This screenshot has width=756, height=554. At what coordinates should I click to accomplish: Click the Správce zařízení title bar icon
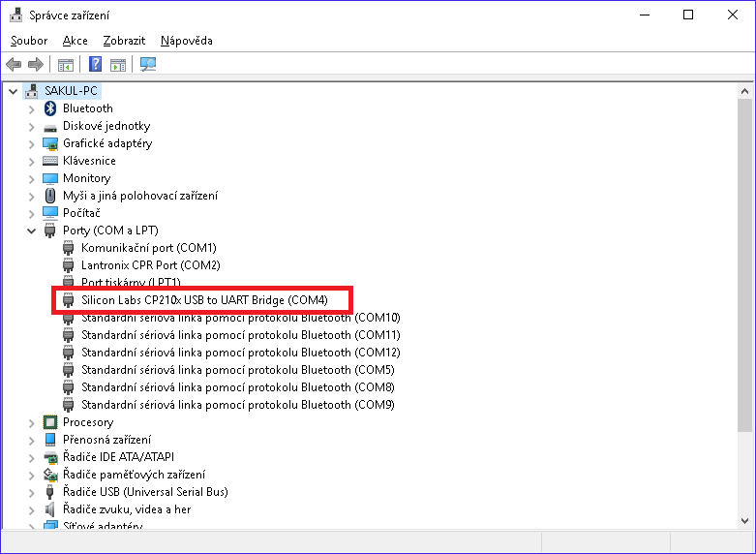point(15,15)
